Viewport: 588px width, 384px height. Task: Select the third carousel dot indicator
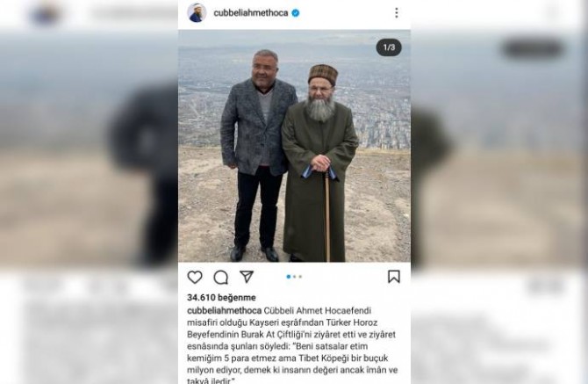(x=300, y=277)
